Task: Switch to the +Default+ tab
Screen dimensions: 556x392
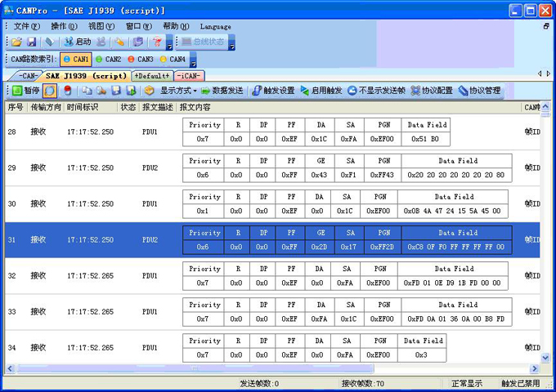Action: click(x=150, y=76)
